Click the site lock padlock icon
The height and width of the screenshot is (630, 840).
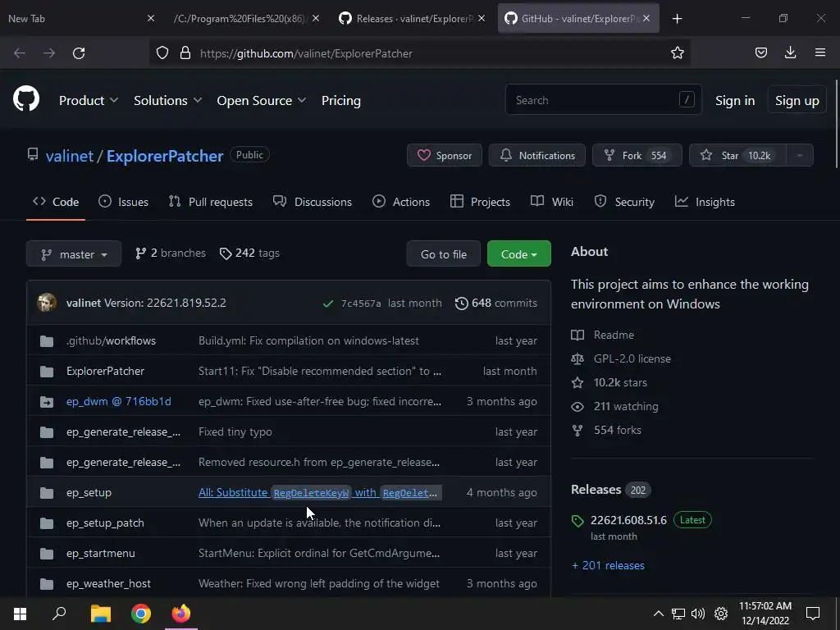(x=185, y=52)
